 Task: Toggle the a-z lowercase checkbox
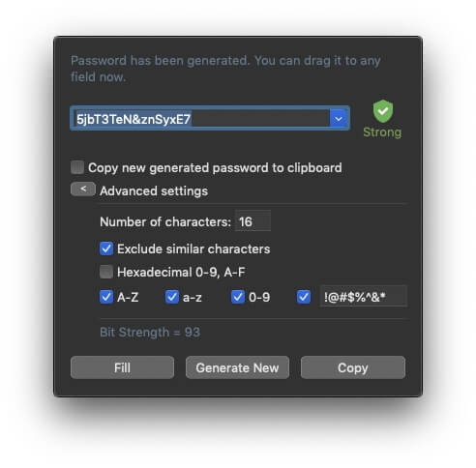[x=172, y=297]
